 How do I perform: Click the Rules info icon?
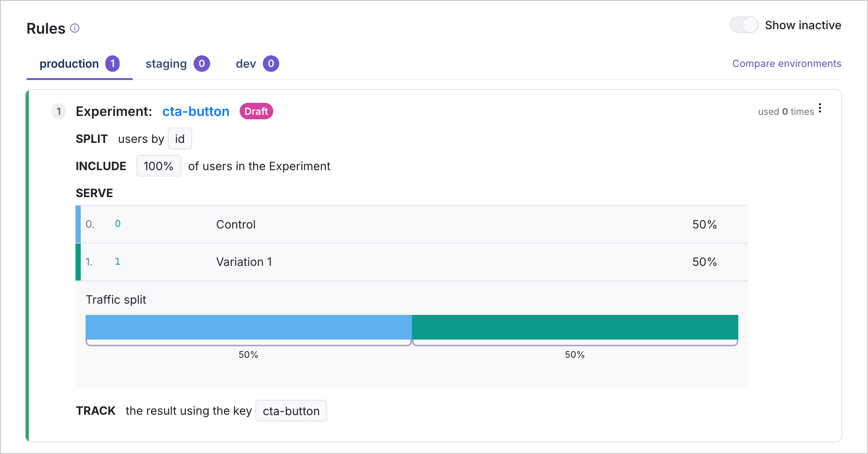coord(75,28)
